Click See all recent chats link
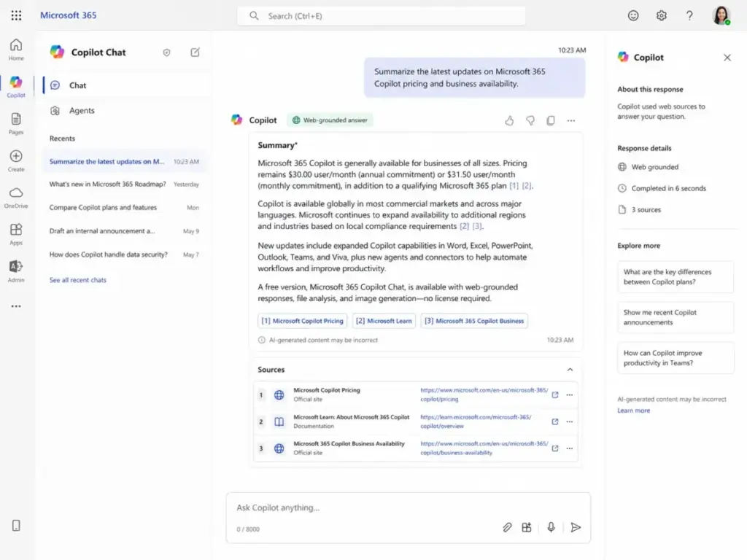 point(77,280)
